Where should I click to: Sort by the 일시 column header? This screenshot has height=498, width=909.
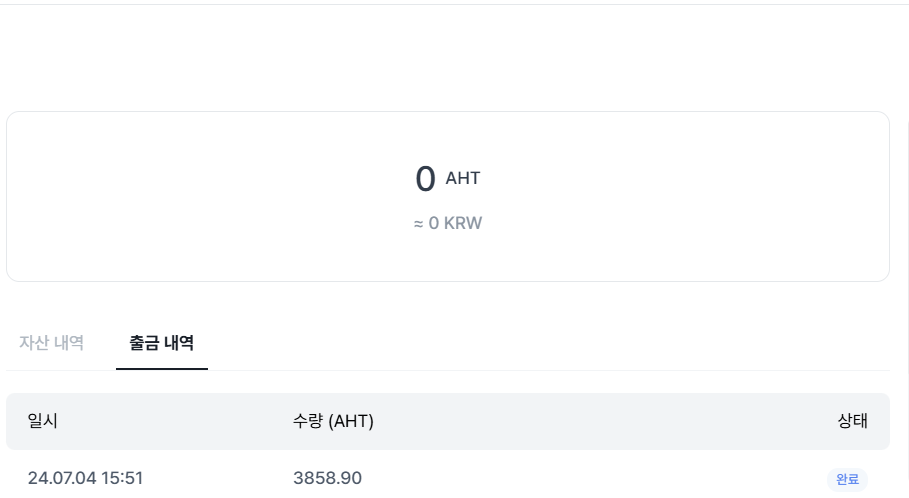point(43,421)
